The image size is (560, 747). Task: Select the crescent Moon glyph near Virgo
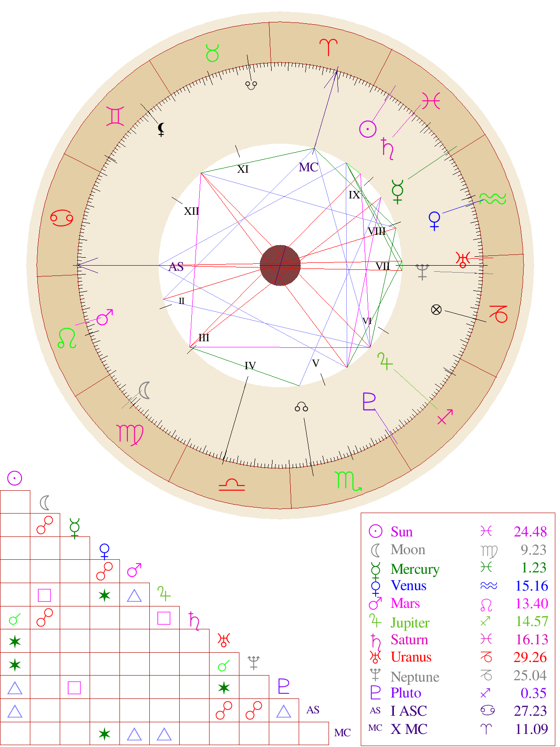145,390
